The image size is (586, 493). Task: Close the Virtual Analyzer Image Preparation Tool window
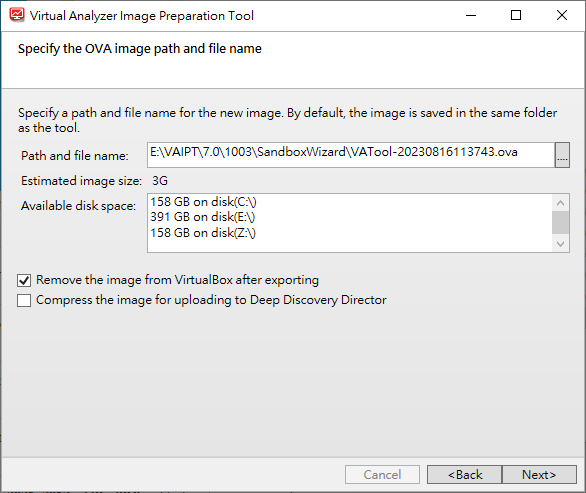(562, 15)
